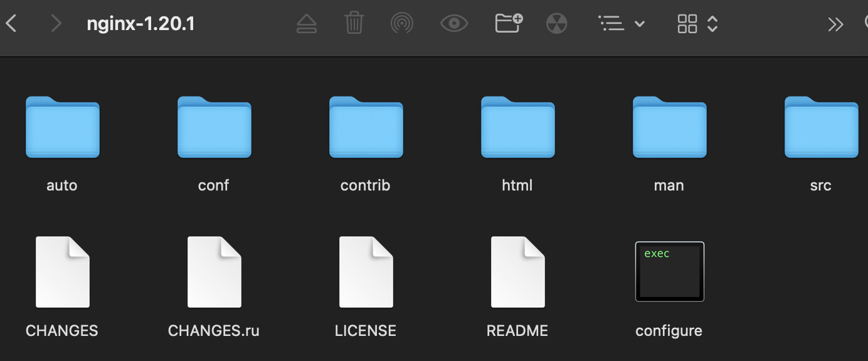This screenshot has width=868, height=361.
Task: Click the 'src' folder name label
Action: click(820, 186)
